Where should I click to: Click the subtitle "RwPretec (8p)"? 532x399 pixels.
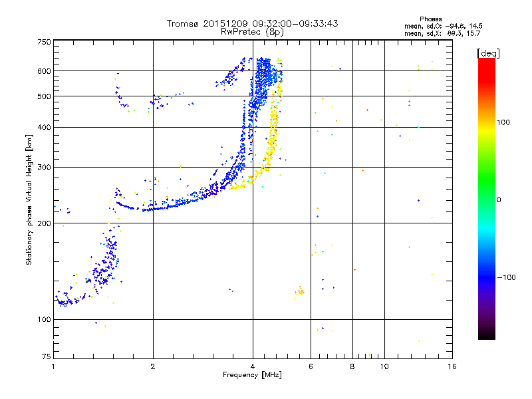point(252,32)
